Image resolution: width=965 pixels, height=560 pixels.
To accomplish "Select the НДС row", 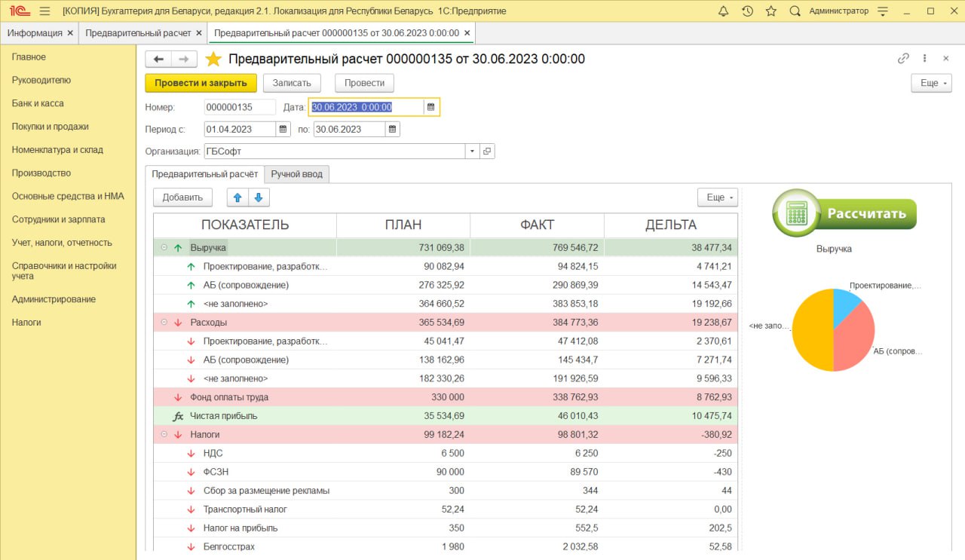I will 446,453.
